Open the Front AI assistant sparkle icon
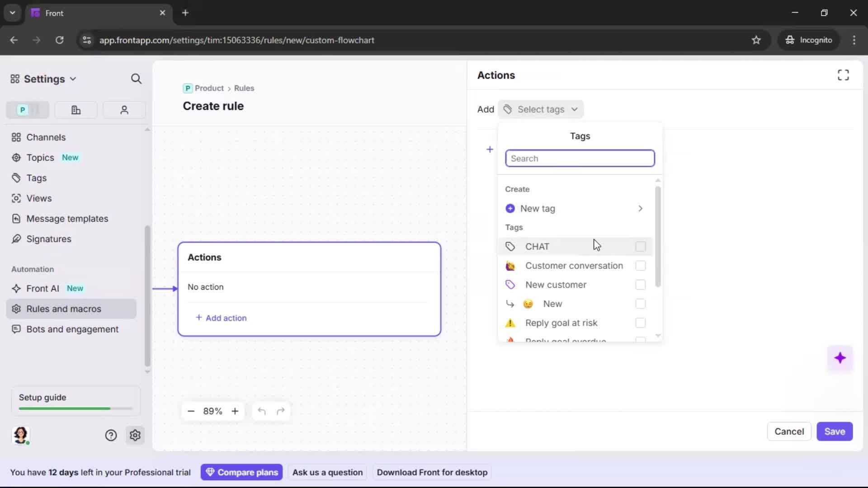 point(840,357)
